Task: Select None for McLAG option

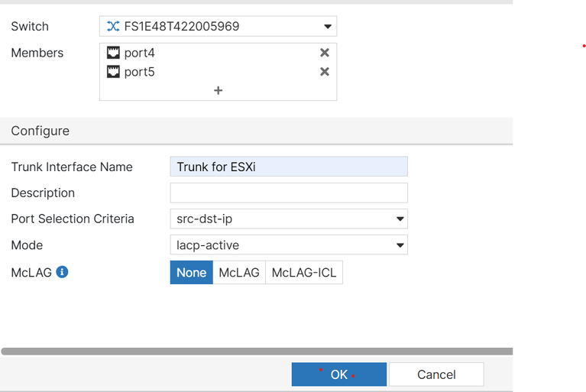Action: point(191,273)
